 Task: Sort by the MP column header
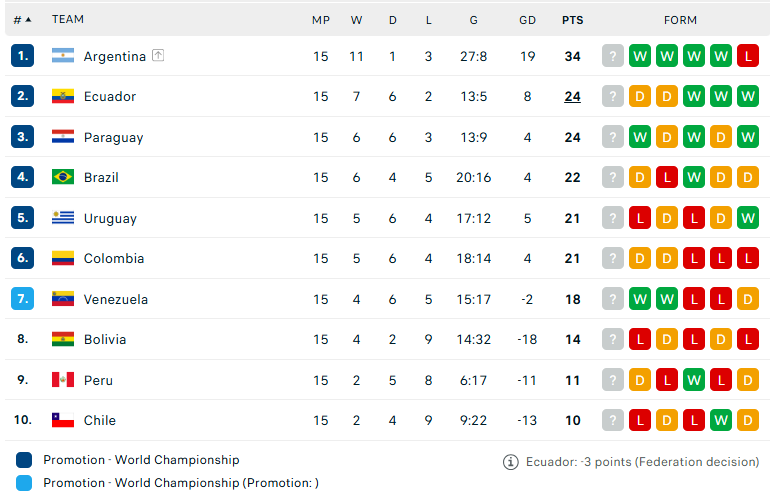point(321,20)
